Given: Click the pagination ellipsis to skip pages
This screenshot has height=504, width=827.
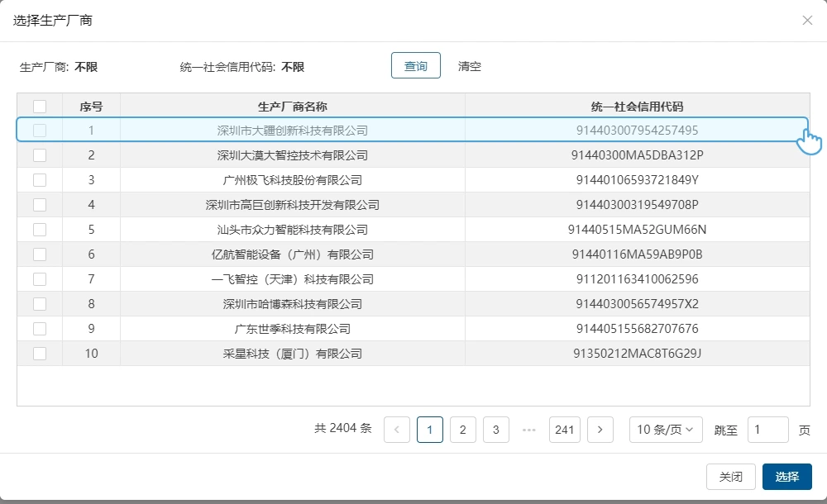Looking at the screenshot, I should [x=529, y=430].
